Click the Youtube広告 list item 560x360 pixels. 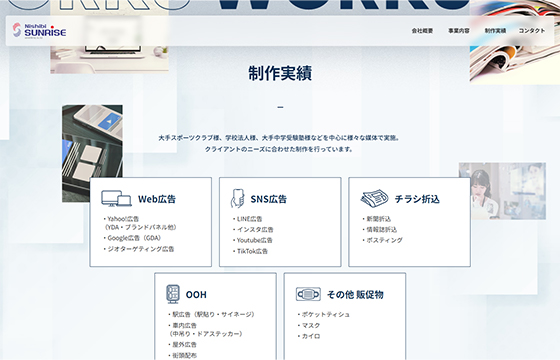coord(253,240)
